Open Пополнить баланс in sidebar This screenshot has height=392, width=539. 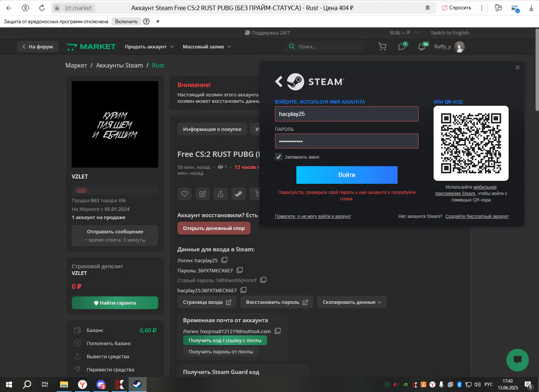109,343
